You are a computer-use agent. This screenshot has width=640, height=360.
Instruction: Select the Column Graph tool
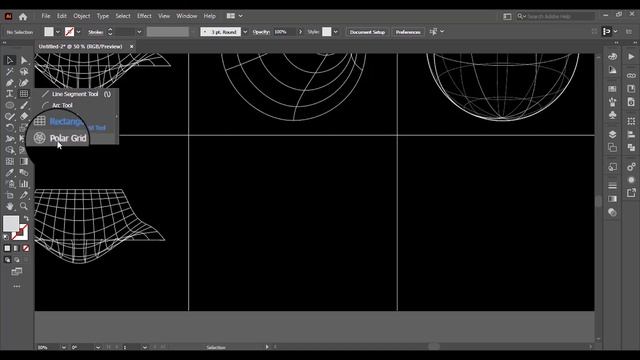[24, 184]
